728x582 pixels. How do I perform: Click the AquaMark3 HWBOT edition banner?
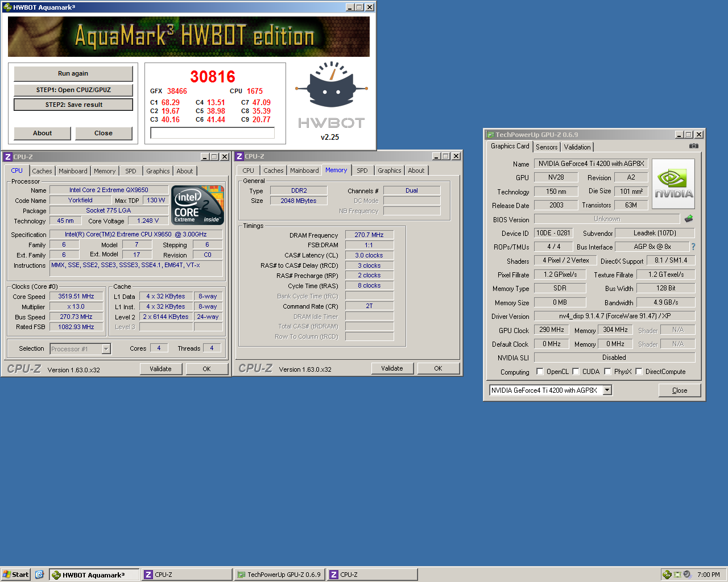189,36
